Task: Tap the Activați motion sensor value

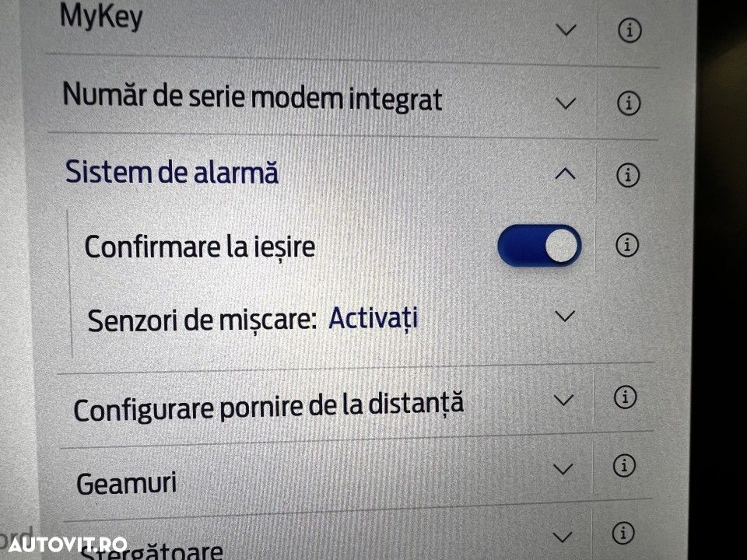Action: [x=373, y=317]
